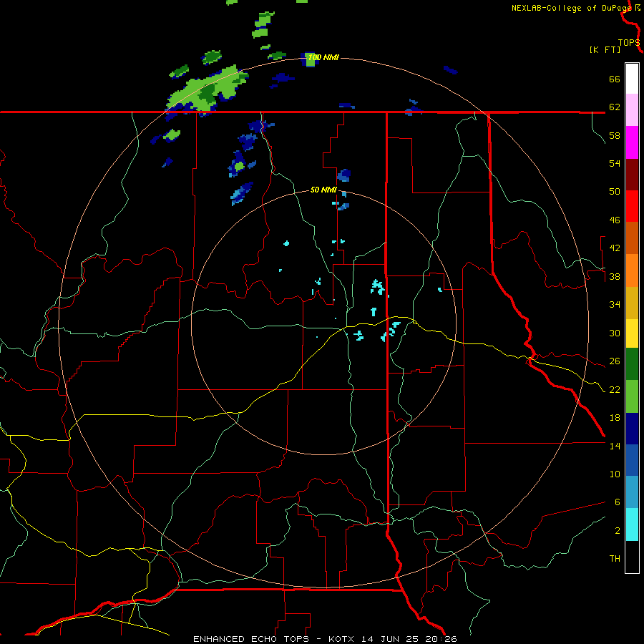Viewport: 644px width, 644px height.
Task: Click the "18" legend value
Action: (x=615, y=417)
